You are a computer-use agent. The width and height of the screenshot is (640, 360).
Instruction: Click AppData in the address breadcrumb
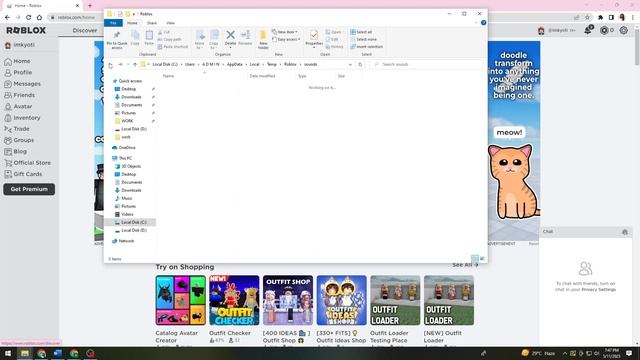[235, 64]
